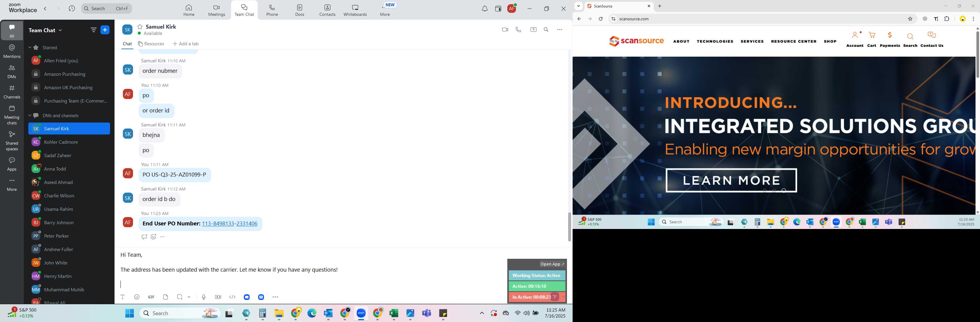Open Meeting chats in sidebar
The height and width of the screenshot is (322, 980).
[x=12, y=115]
